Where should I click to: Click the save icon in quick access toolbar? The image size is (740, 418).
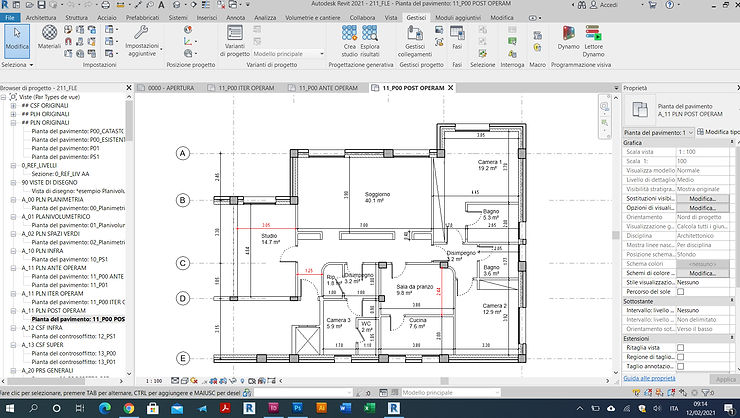pos(41,5)
